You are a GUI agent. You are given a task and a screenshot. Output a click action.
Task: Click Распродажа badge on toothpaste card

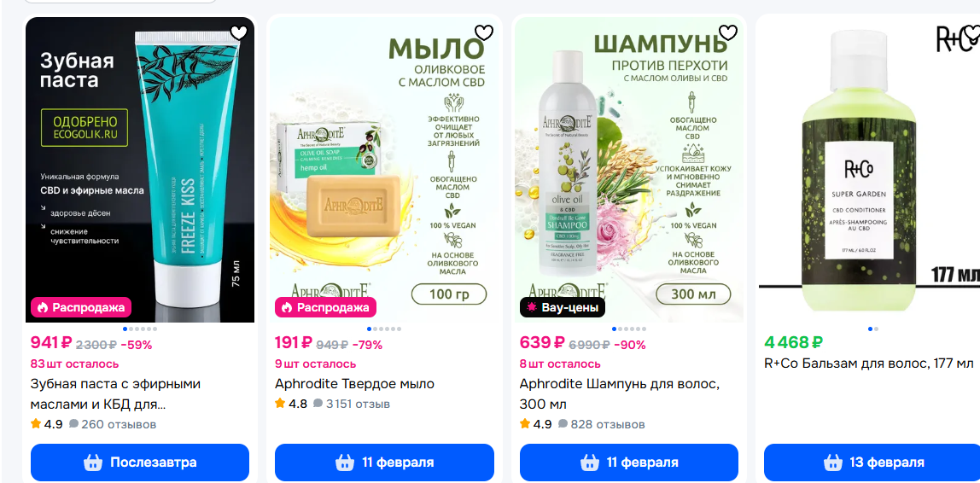[81, 307]
